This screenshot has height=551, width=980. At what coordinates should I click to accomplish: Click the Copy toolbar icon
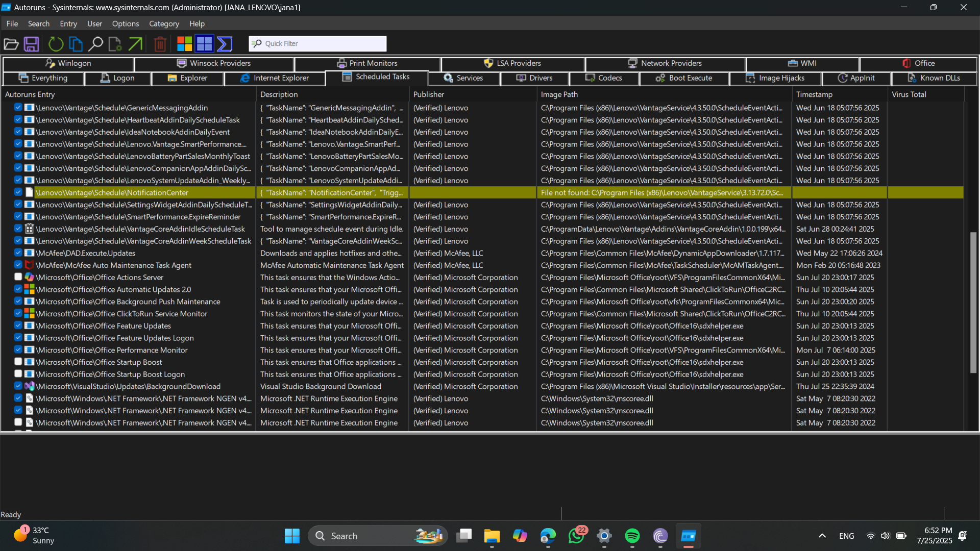76,44
